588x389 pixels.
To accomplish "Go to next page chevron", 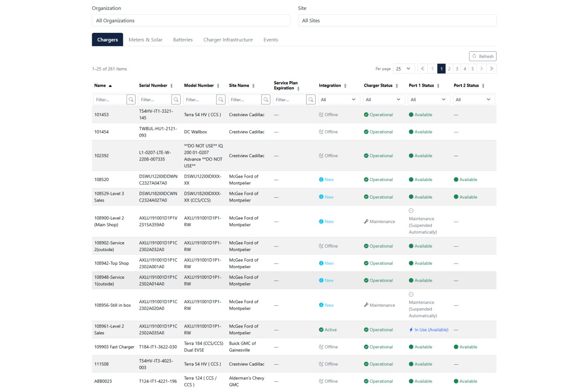I will click(481, 69).
